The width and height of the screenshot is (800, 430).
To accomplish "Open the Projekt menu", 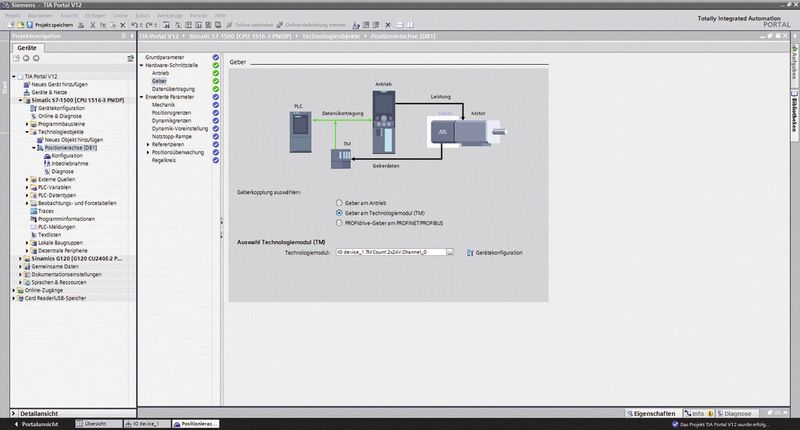I will pos(13,16).
